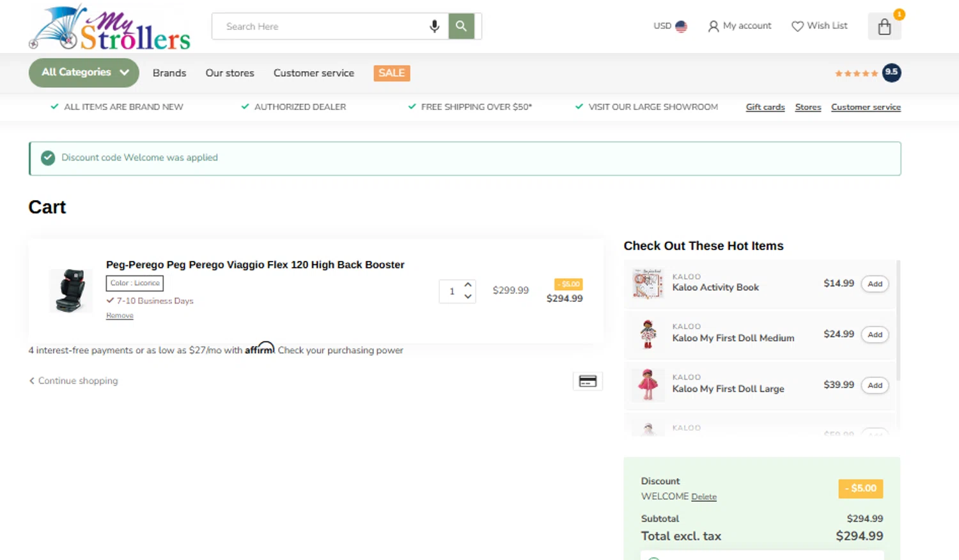959x560 pixels.
Task: Open the Customer service menu item
Action: tap(314, 73)
